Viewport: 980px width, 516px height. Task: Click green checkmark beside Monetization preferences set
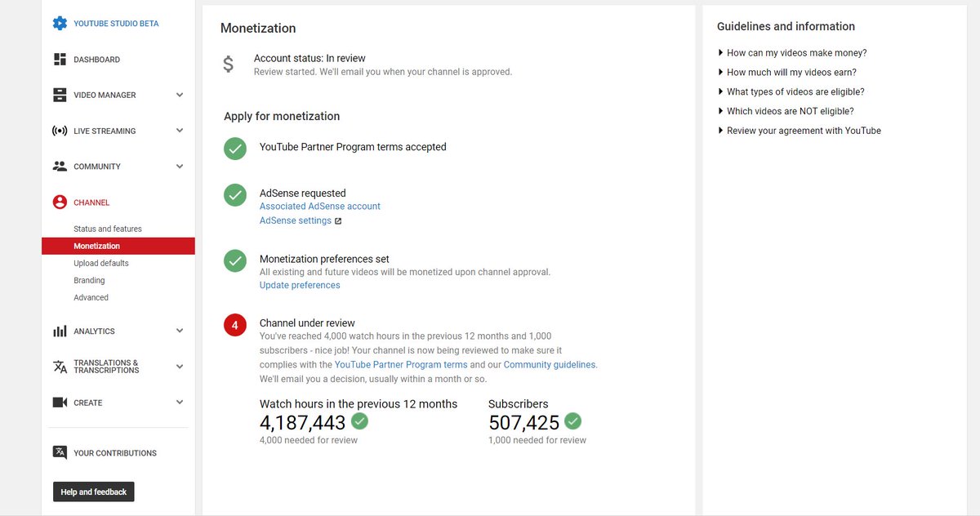tap(235, 260)
